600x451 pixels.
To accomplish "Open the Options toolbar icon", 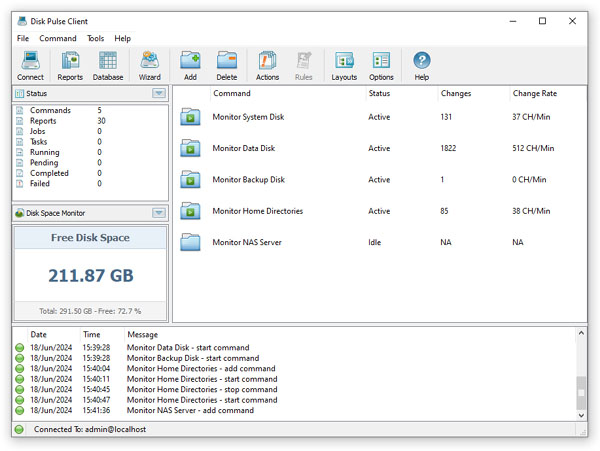I will point(381,61).
